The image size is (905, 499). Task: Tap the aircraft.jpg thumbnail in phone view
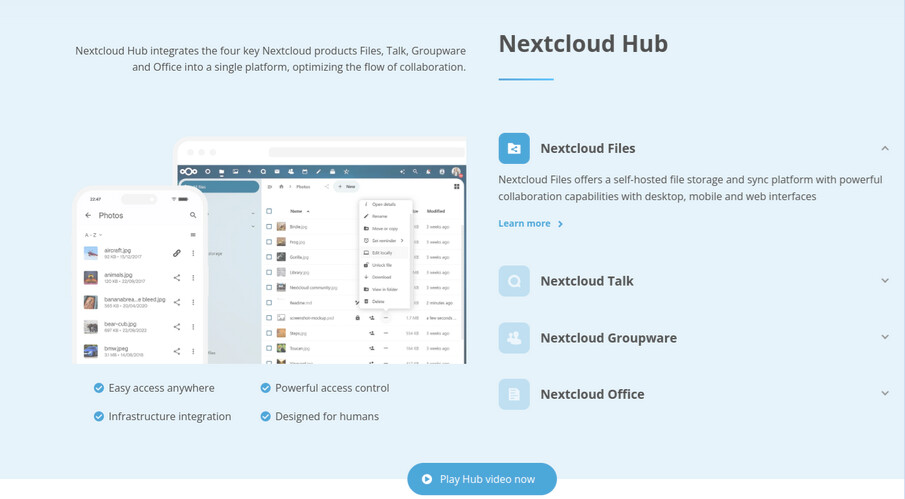pyautogui.click(x=91, y=253)
